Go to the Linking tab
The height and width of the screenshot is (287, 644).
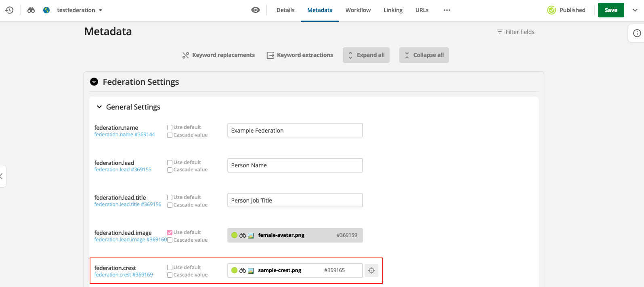click(393, 10)
